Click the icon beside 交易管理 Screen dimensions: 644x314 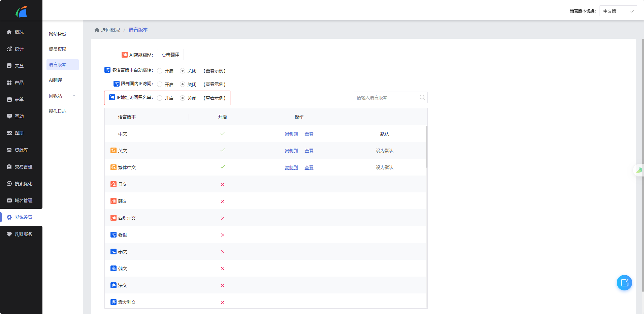[9, 167]
